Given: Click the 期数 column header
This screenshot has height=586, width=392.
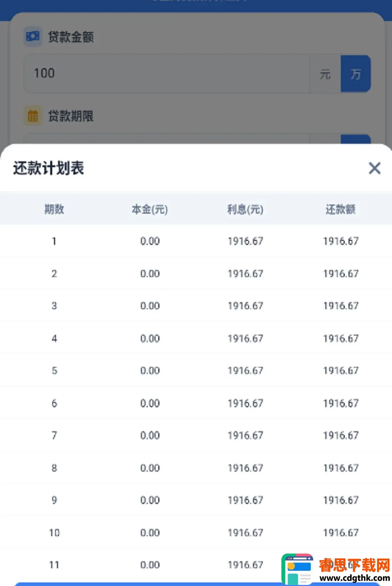Looking at the screenshot, I should tap(54, 209).
